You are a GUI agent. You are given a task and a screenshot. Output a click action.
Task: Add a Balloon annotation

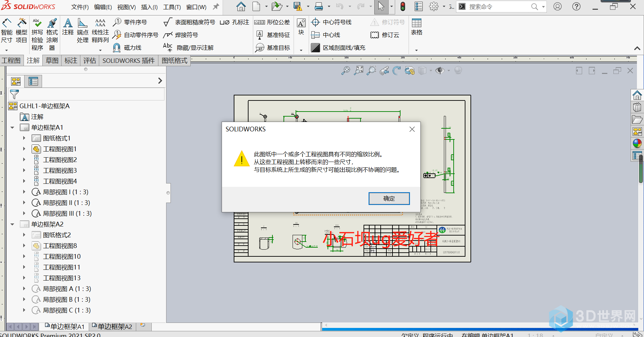point(130,22)
